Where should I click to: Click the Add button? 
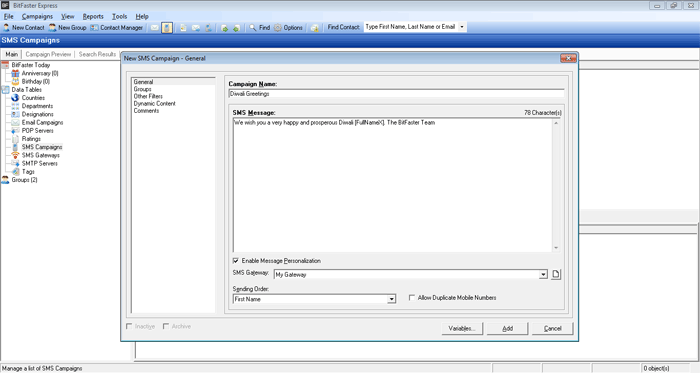pyautogui.click(x=508, y=328)
